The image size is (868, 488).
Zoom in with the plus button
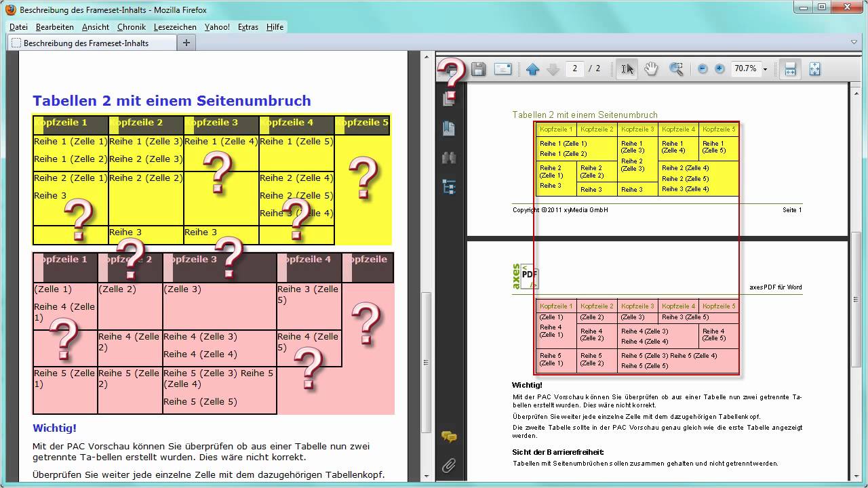point(719,68)
